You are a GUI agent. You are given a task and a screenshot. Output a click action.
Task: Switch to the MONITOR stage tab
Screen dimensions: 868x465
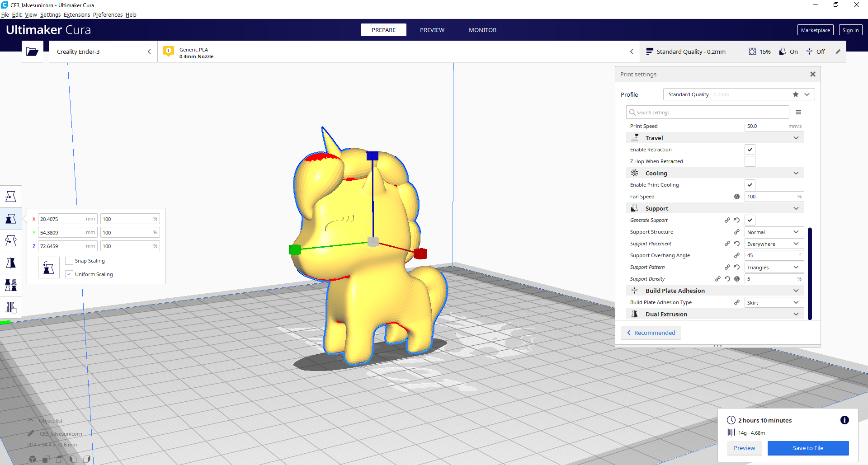482,30
